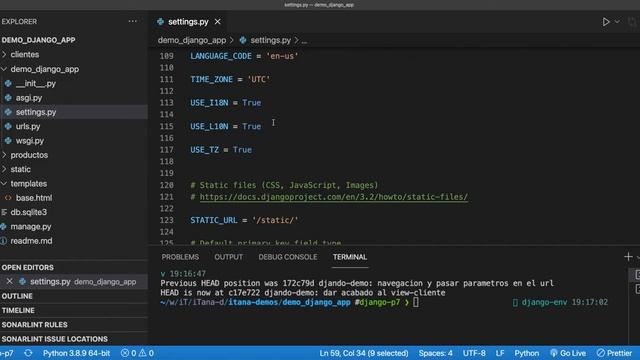Switch to the DEBUG CONSOLE tab

pos(288,257)
